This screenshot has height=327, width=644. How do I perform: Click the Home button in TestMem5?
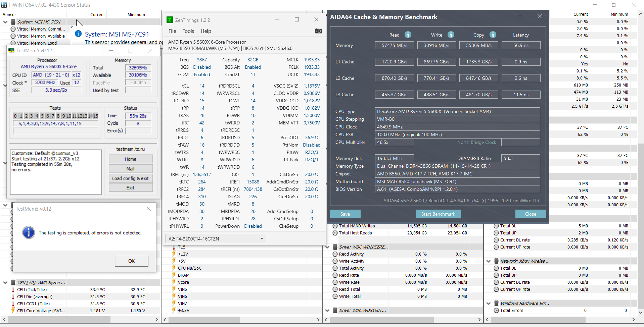pyautogui.click(x=131, y=159)
